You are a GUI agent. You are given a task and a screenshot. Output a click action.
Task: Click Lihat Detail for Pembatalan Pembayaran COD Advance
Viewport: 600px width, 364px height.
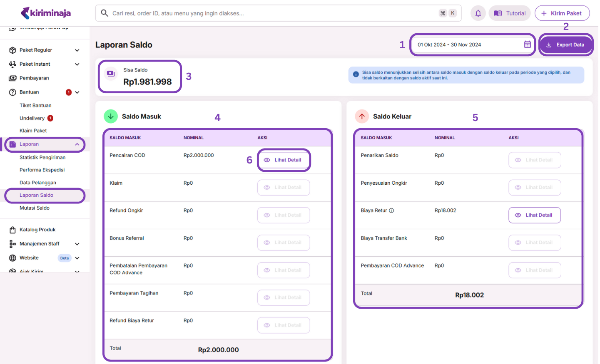point(284,270)
